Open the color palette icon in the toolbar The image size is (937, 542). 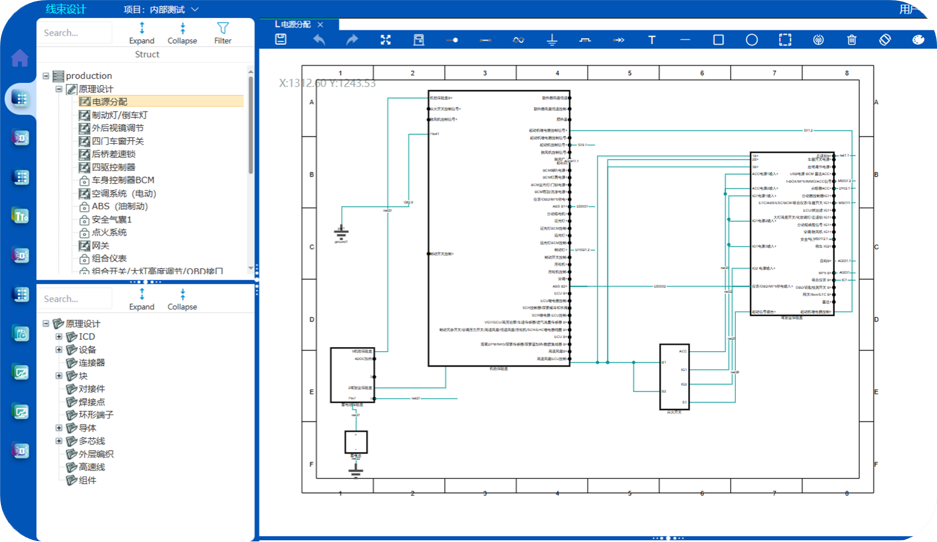[x=919, y=40]
